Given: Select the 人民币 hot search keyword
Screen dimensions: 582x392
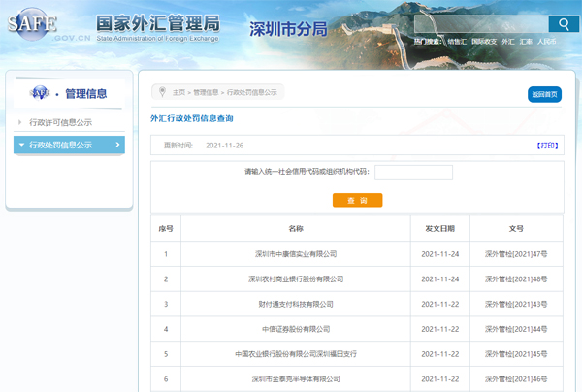Looking at the screenshot, I should [546, 43].
